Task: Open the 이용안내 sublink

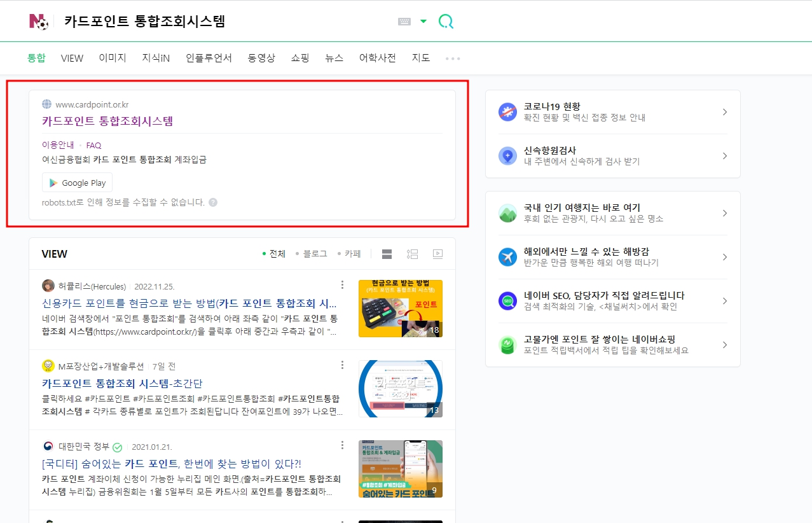Action: pos(58,145)
